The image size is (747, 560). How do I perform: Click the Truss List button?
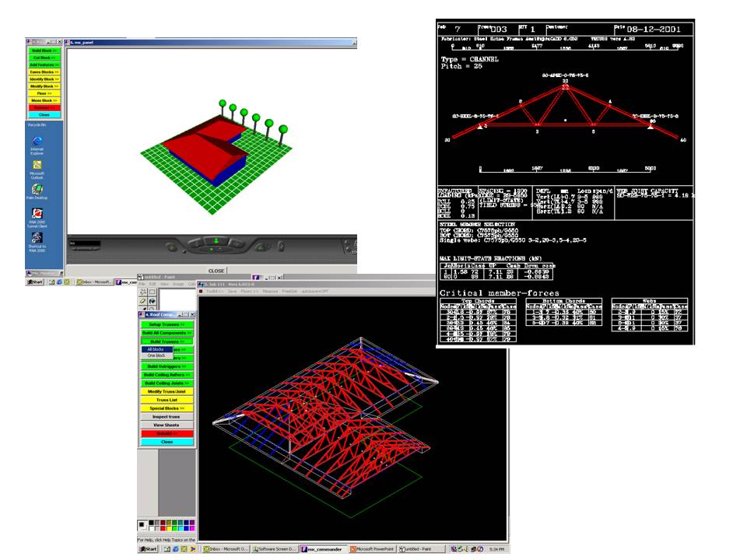(x=167, y=400)
